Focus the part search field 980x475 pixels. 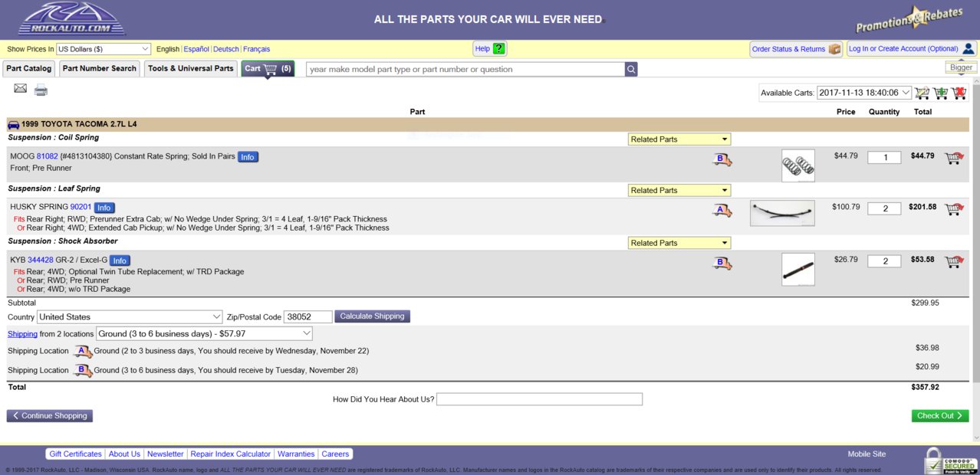[465, 69]
